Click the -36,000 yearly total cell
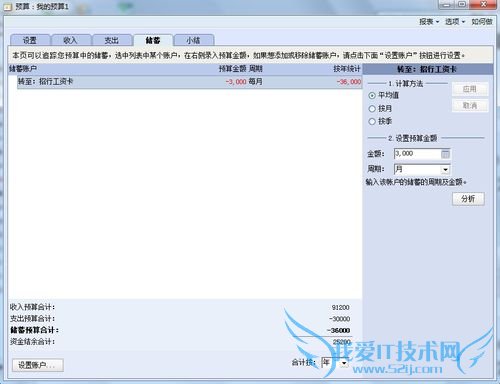500x384 pixels. point(349,82)
